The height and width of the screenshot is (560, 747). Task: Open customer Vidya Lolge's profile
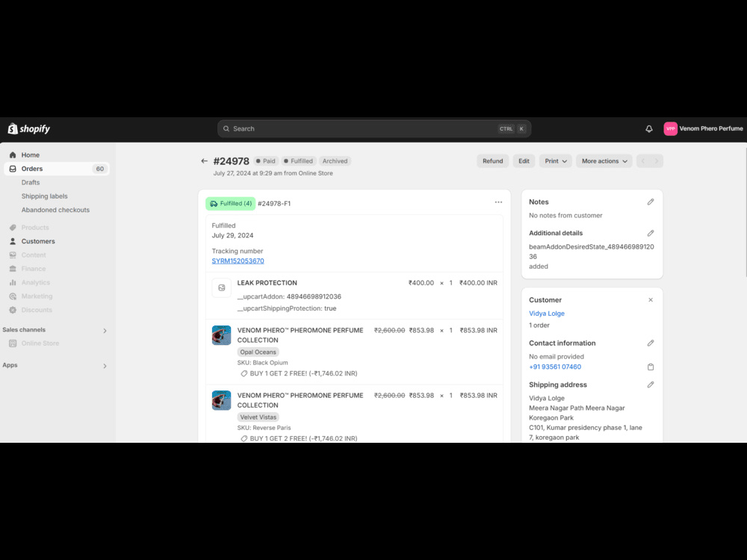pos(547,314)
